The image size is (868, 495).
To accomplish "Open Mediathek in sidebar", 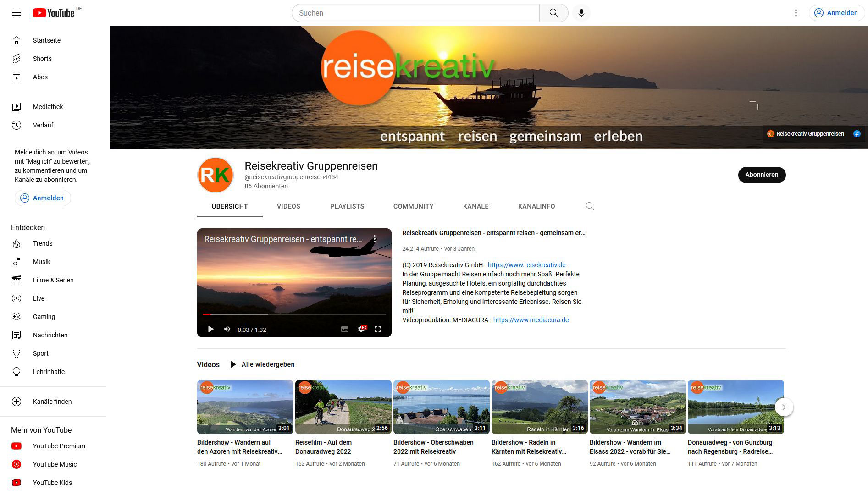I will point(53,107).
